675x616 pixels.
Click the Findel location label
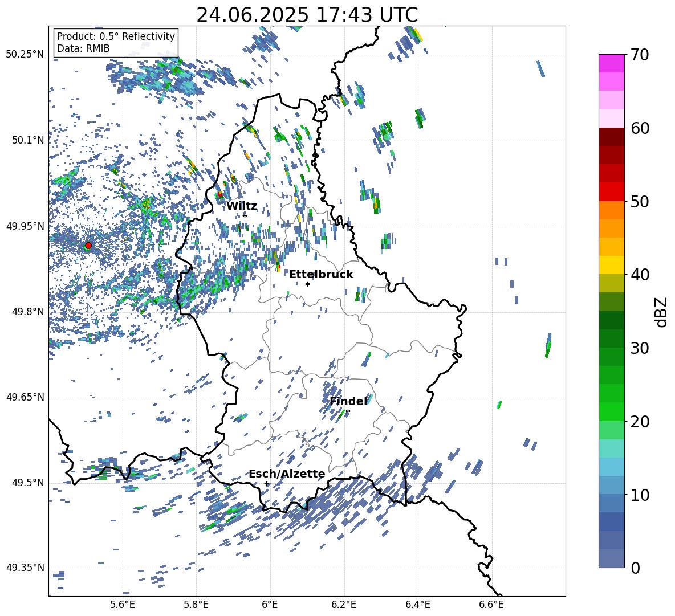coord(349,401)
